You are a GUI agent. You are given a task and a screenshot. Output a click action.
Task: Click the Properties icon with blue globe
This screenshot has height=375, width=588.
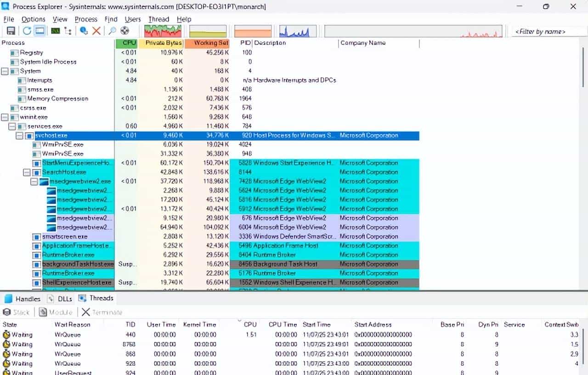(x=84, y=31)
